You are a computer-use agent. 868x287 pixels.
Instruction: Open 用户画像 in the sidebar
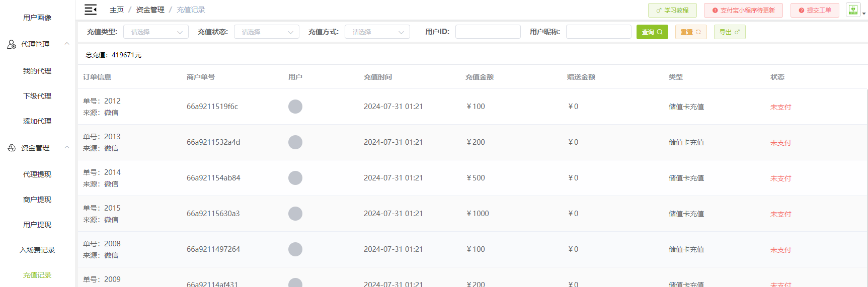37,18
